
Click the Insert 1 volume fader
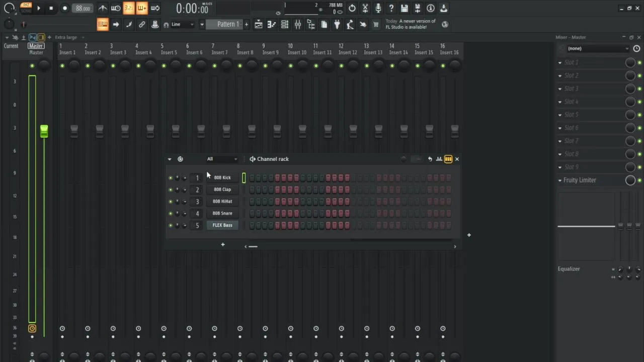[74, 131]
